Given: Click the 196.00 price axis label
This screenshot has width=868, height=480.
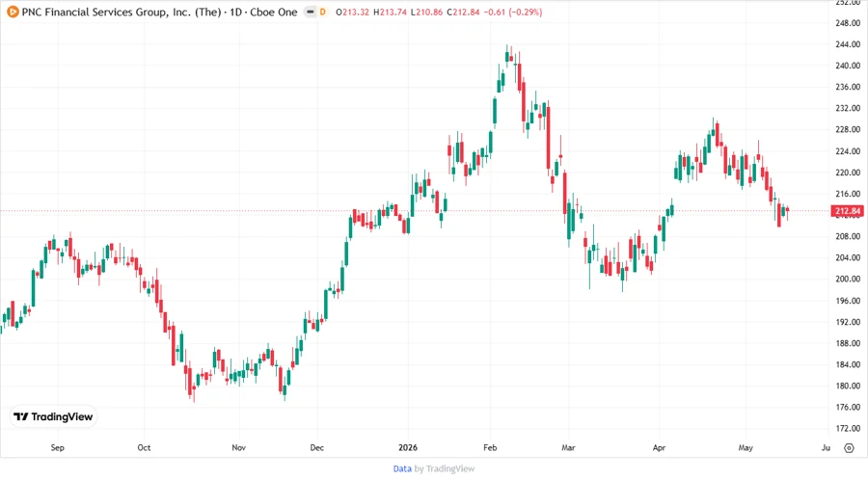Looking at the screenshot, I should (848, 301).
